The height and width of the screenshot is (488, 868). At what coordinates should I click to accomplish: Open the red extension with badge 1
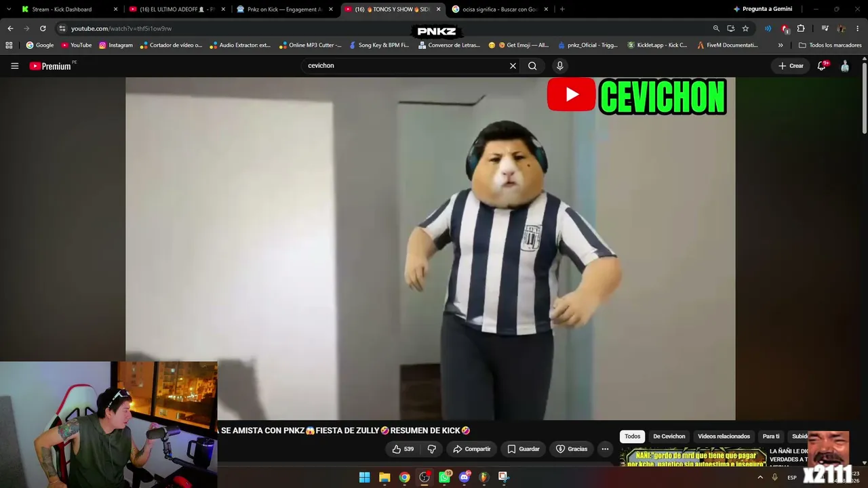pos(785,28)
